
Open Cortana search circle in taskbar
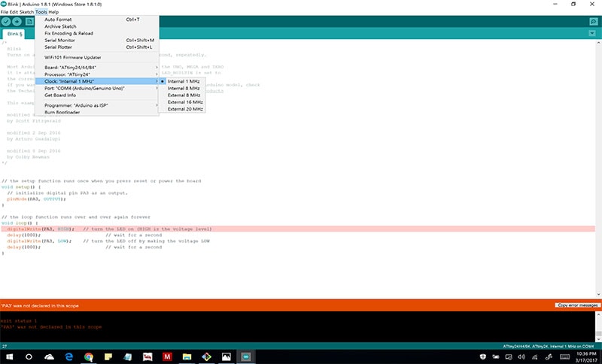point(29,356)
